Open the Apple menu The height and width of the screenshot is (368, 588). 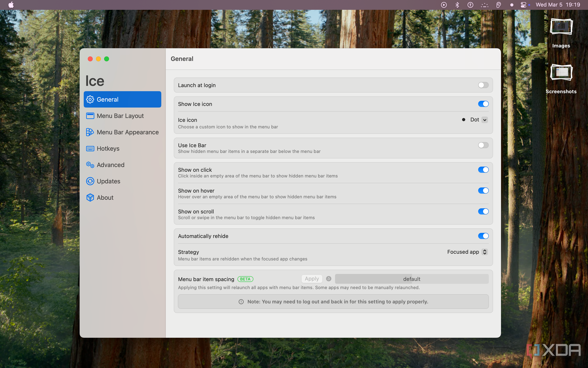pyautogui.click(x=11, y=5)
